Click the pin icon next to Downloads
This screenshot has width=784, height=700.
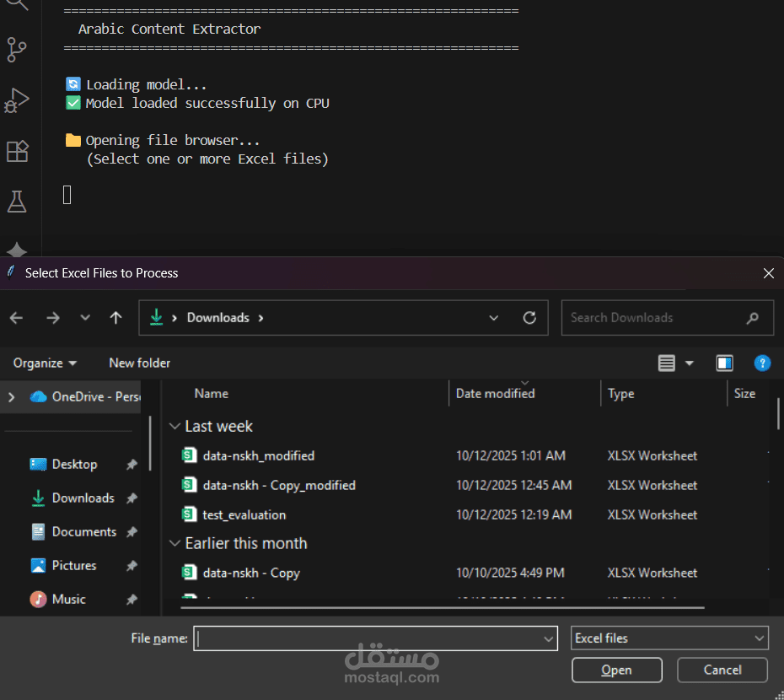click(x=132, y=498)
